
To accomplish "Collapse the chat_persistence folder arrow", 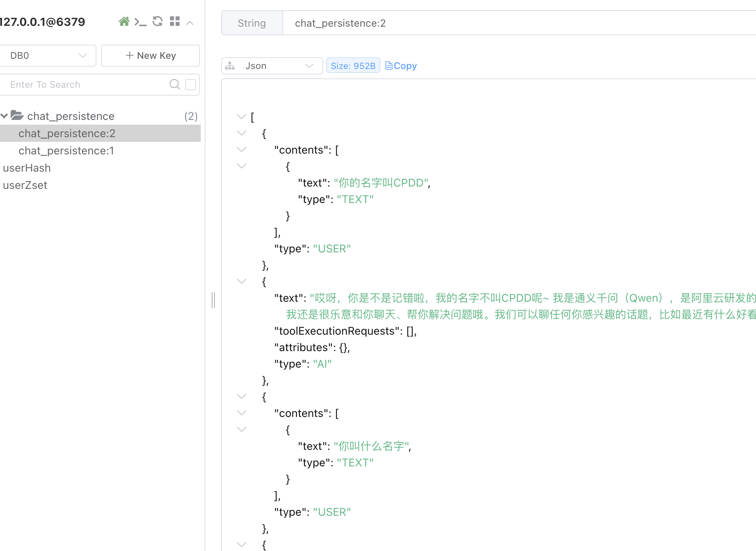I will (4, 116).
